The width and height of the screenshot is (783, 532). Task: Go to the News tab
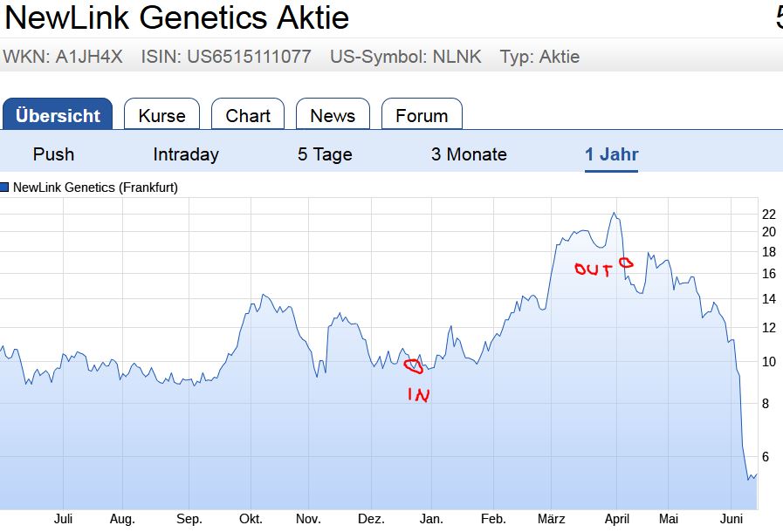[x=333, y=115]
